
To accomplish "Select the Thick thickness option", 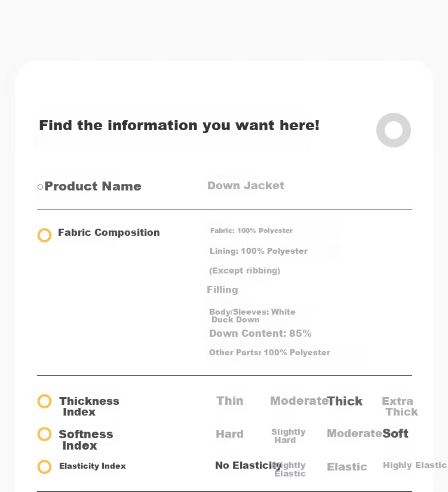I will tap(345, 401).
